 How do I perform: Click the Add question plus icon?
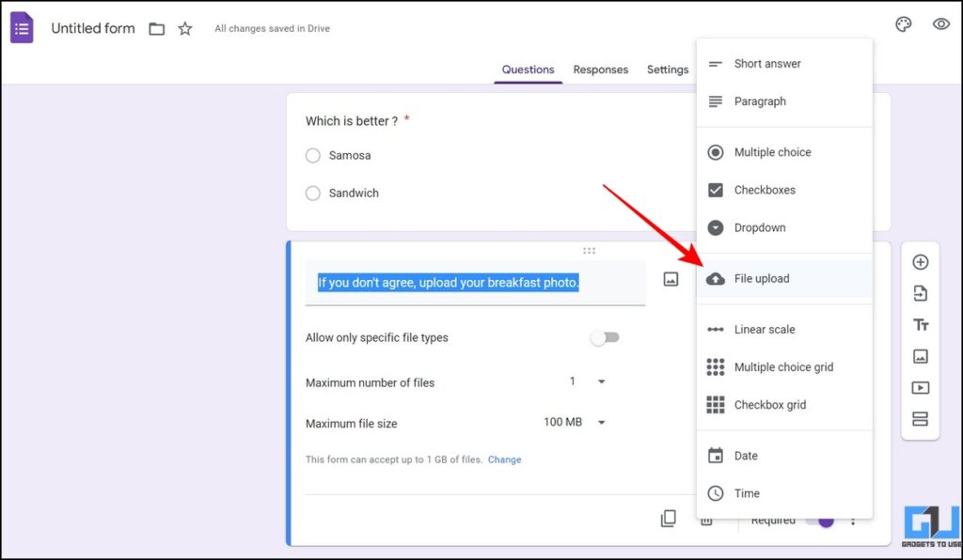(920, 262)
